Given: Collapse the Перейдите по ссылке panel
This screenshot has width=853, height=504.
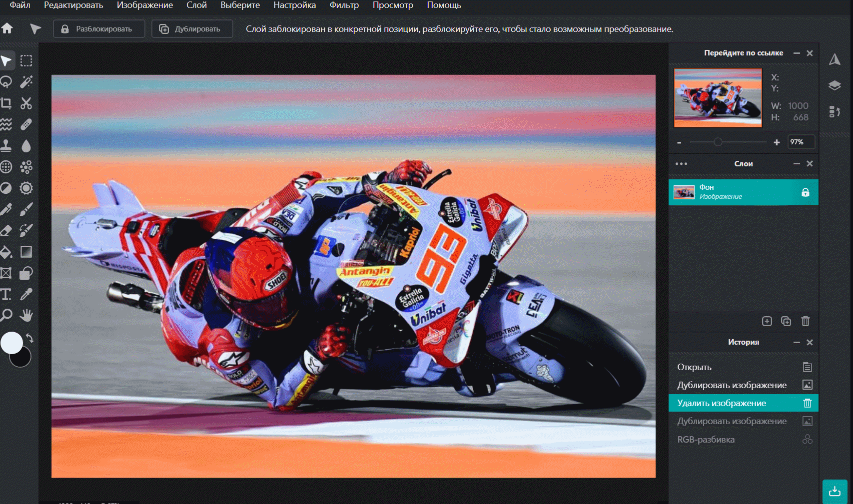Looking at the screenshot, I should pyautogui.click(x=797, y=53).
